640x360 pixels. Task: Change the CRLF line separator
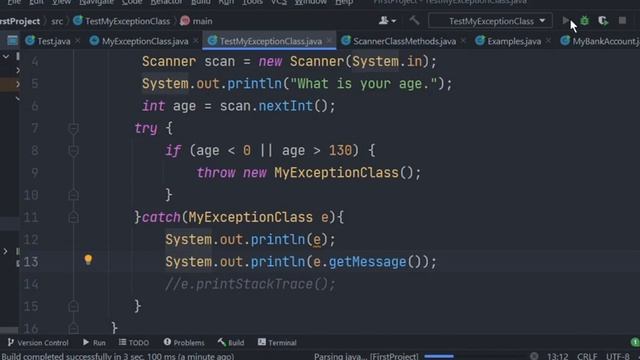click(587, 356)
